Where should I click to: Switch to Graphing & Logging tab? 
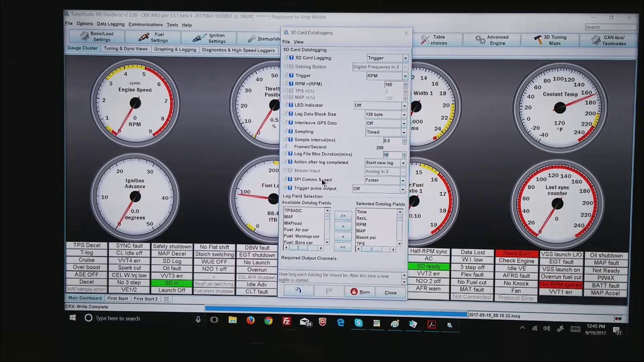(175, 49)
